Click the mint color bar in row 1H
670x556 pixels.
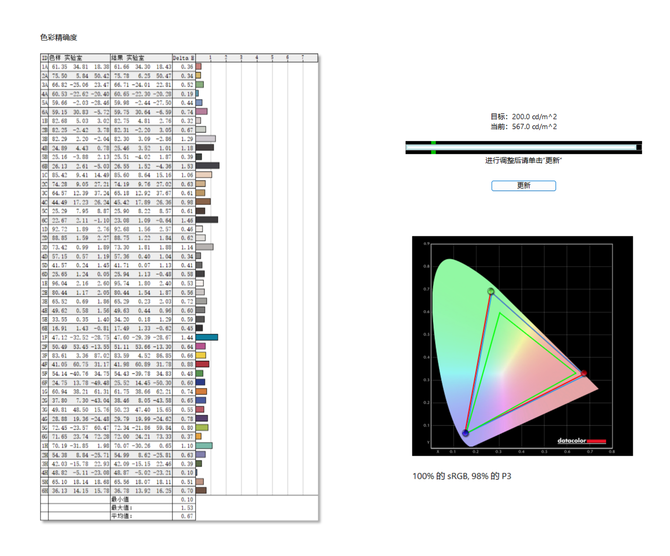(x=204, y=445)
